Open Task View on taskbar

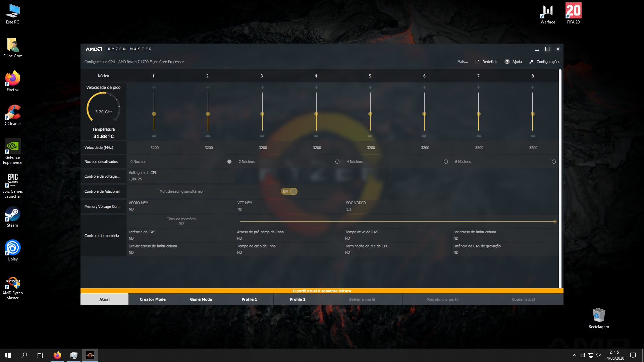[x=40, y=355]
